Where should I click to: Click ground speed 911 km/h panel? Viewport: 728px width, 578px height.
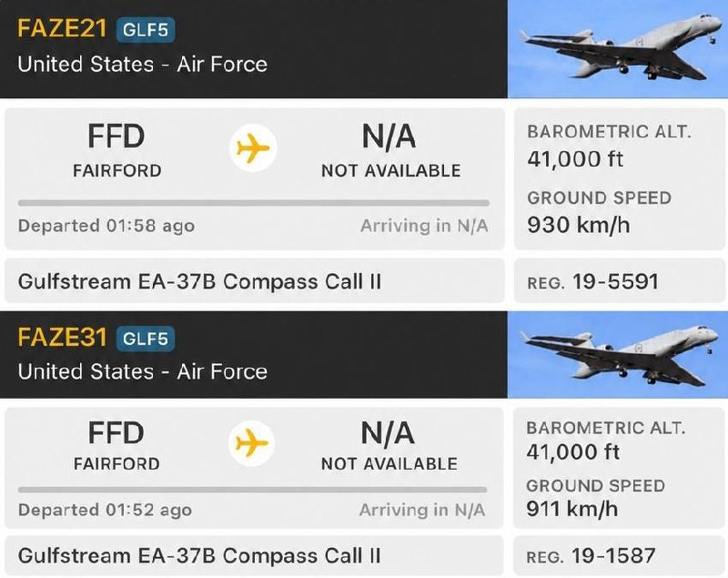click(619, 468)
